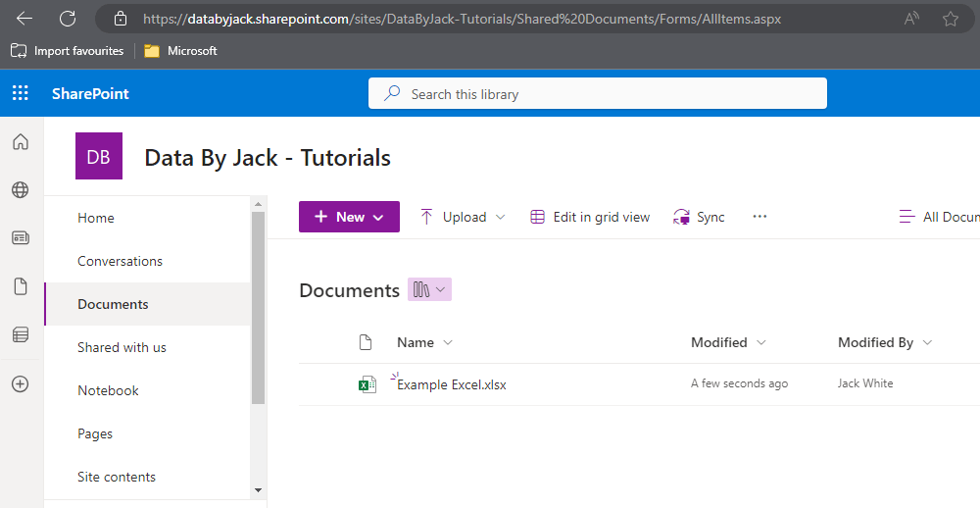This screenshot has height=508, width=980.
Task: Refresh the browser page
Action: pyautogui.click(x=68, y=19)
